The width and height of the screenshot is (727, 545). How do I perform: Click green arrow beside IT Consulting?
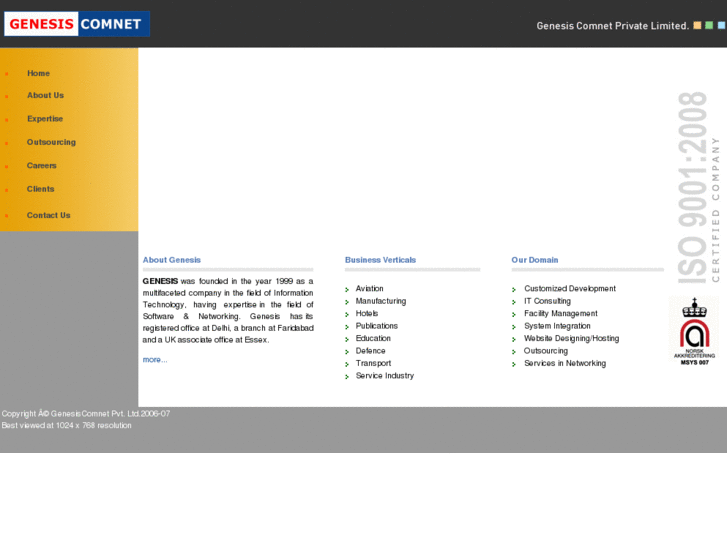514,302
